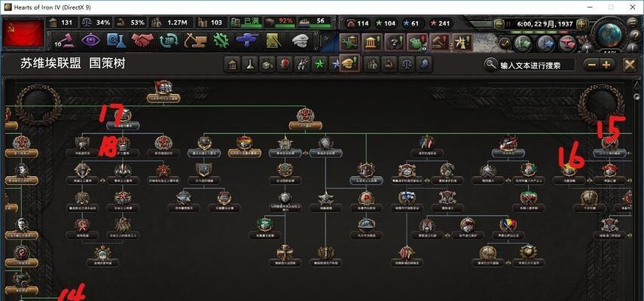Screen dimensions: 644x301
Task: Open the Research flask menu
Action: 116,40
